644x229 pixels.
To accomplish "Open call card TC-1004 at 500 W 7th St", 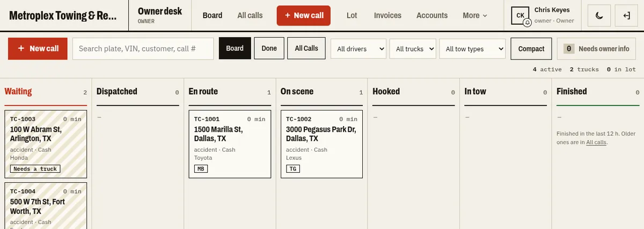I will tap(46, 206).
